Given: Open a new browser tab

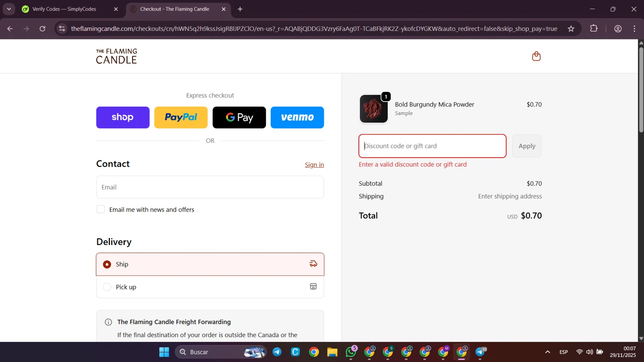Looking at the screenshot, I should (240, 9).
